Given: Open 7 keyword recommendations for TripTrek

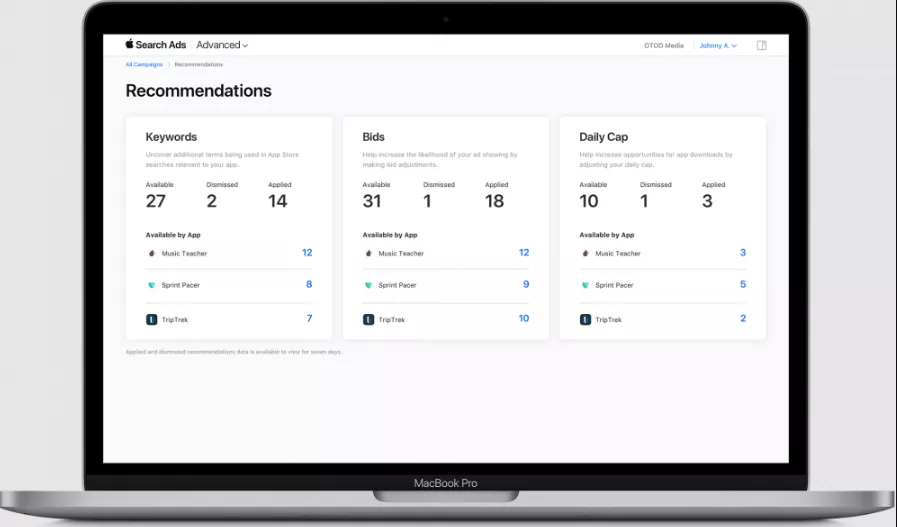Looking at the screenshot, I should [x=309, y=319].
